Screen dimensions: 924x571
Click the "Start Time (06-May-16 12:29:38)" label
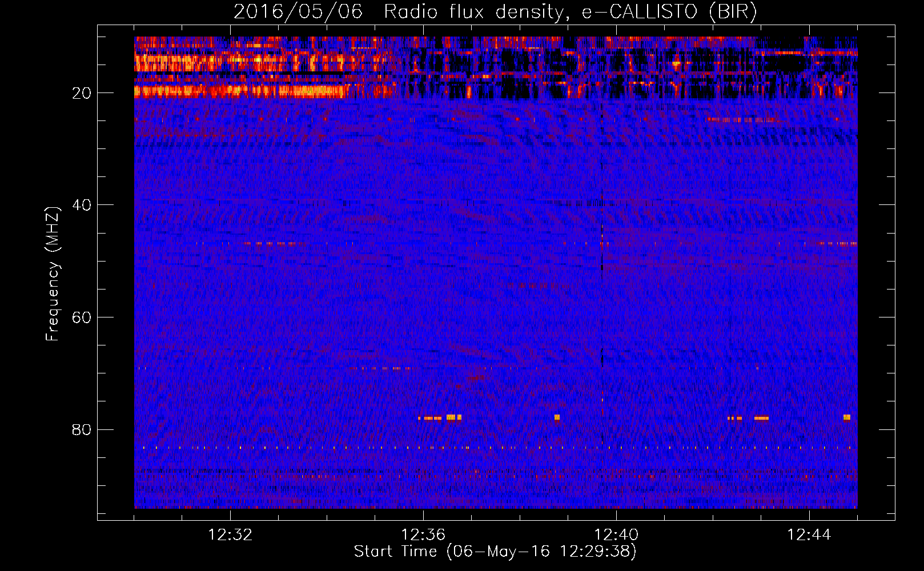point(495,552)
